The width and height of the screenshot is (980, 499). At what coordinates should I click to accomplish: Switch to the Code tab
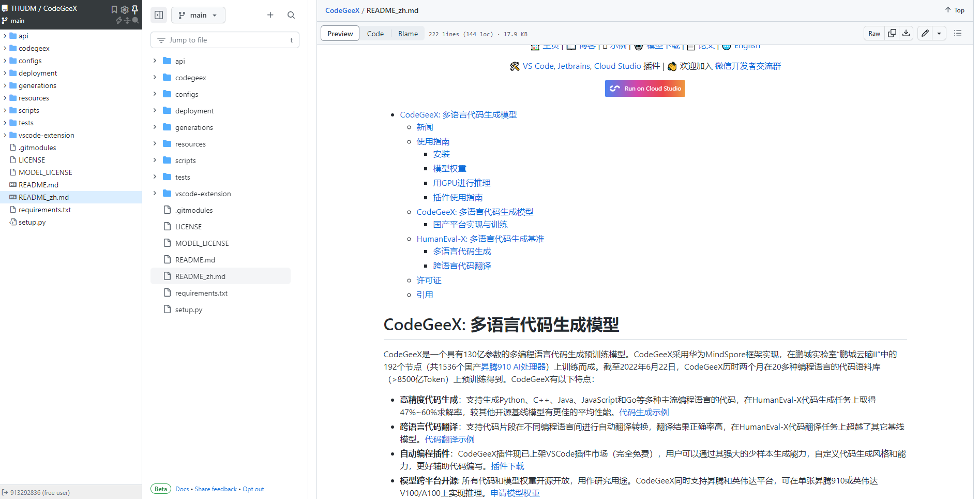375,34
